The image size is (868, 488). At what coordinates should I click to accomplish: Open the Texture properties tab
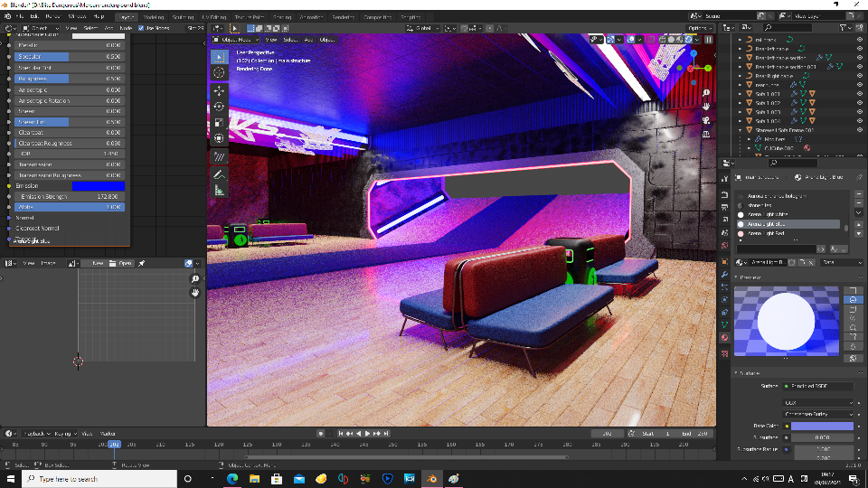tap(724, 353)
